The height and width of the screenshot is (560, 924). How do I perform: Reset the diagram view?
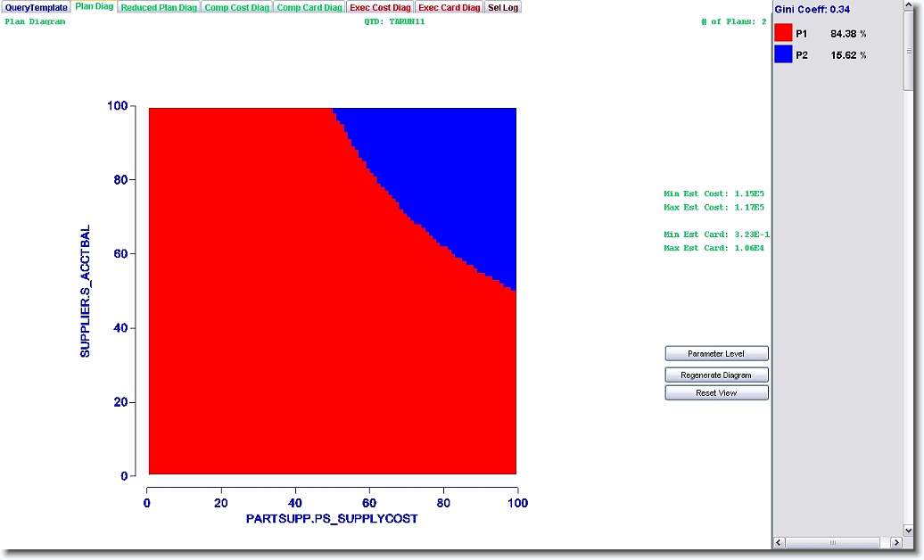(716, 393)
